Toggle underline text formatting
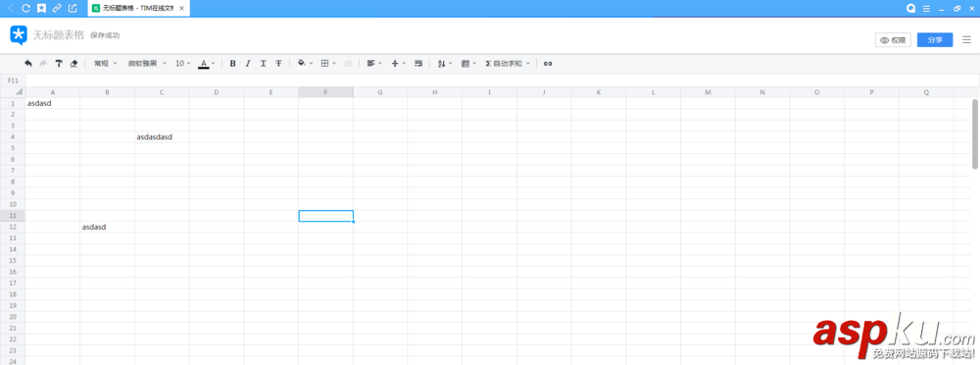The width and height of the screenshot is (980, 365). (263, 63)
